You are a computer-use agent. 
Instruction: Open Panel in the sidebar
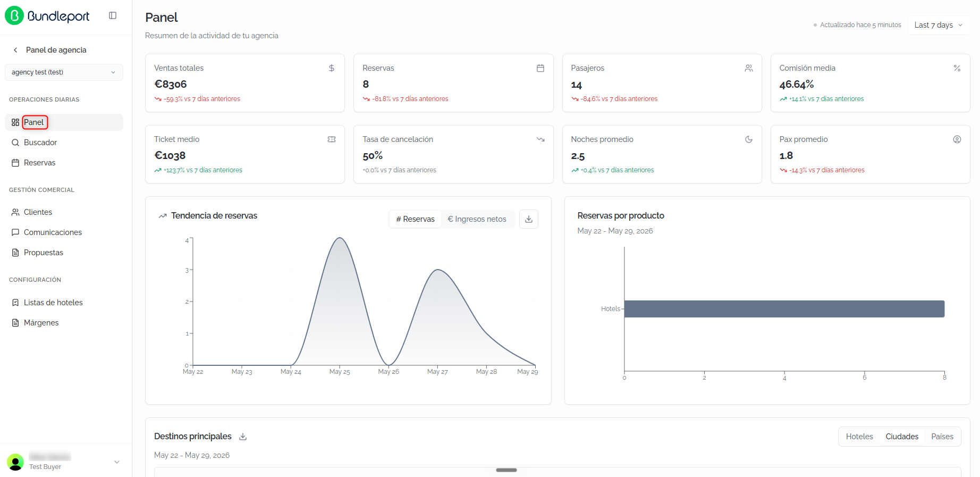coord(64,122)
